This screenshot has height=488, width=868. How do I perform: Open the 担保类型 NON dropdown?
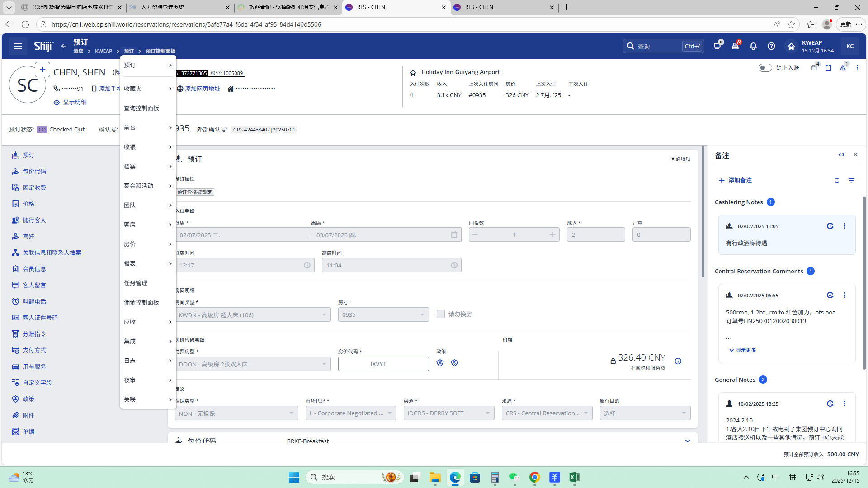[236, 413]
